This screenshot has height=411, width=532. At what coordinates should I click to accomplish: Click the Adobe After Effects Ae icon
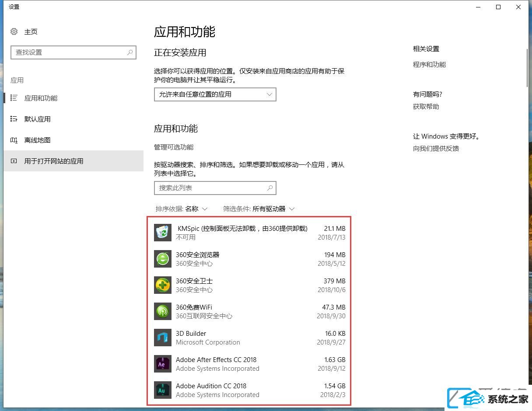click(163, 364)
